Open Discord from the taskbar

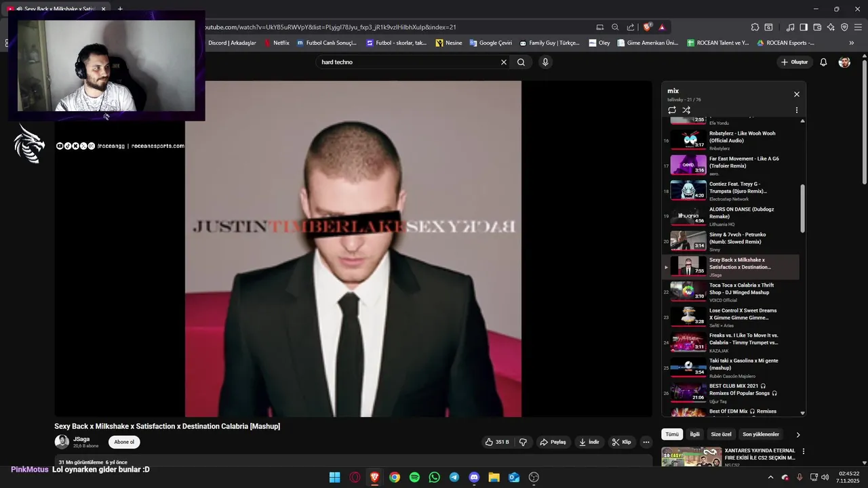coord(474,477)
